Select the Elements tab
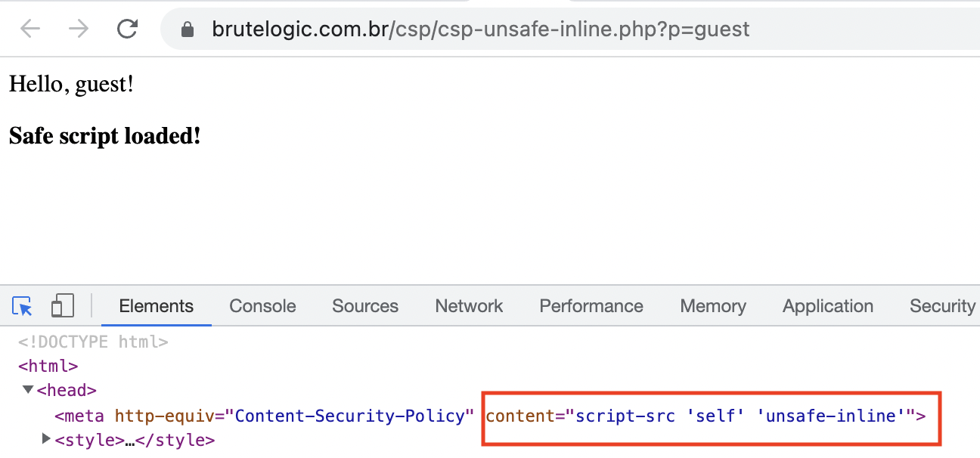Viewport: 980px width, 458px height. (x=156, y=306)
